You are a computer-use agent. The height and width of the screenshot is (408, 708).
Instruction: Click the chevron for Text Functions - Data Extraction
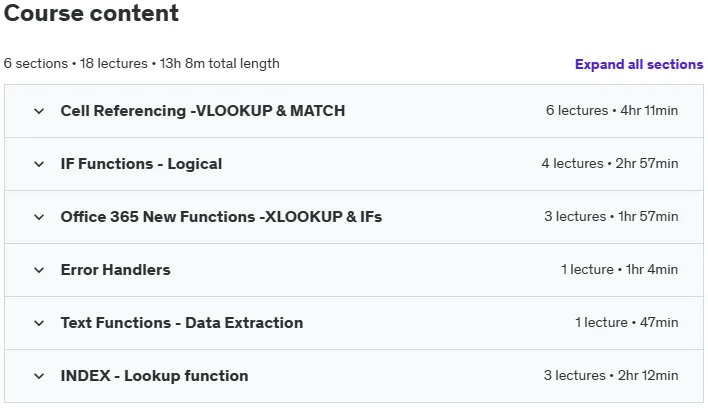tap(39, 323)
